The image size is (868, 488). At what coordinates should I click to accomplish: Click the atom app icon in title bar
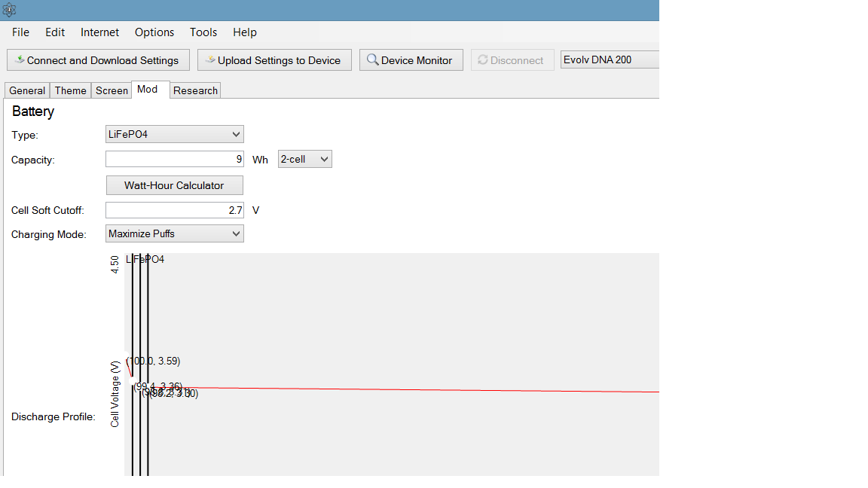point(9,10)
